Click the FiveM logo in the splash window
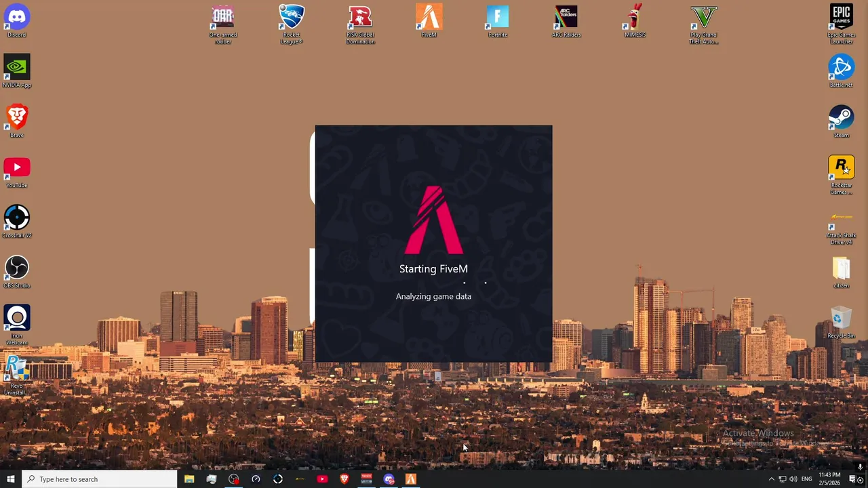This screenshot has height=488, width=868. [434, 220]
